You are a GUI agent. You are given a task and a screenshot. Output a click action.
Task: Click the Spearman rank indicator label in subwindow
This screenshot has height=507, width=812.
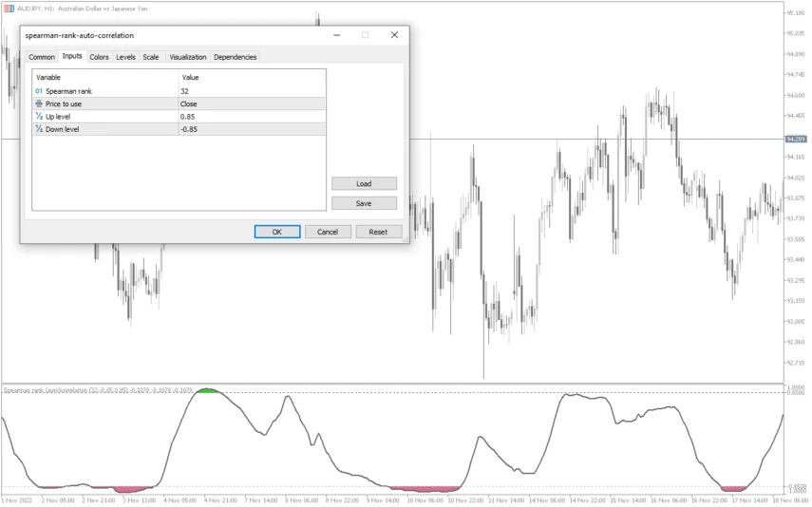pyautogui.click(x=98, y=390)
